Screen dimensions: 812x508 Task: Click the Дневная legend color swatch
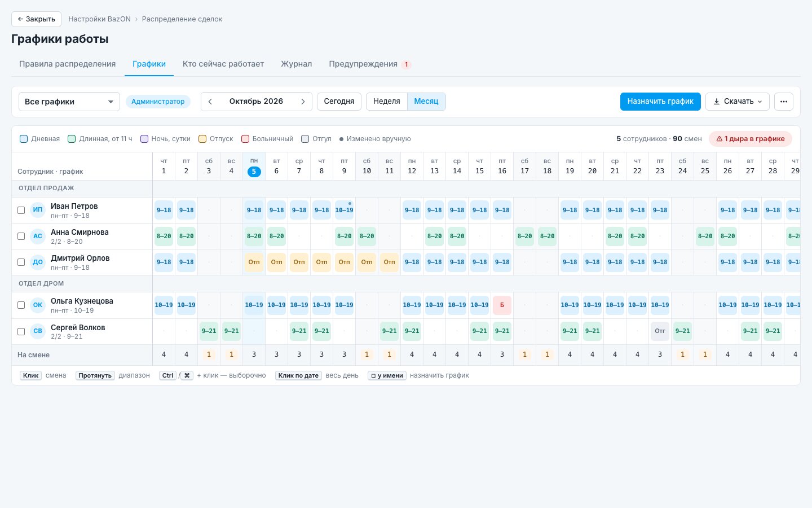24,139
